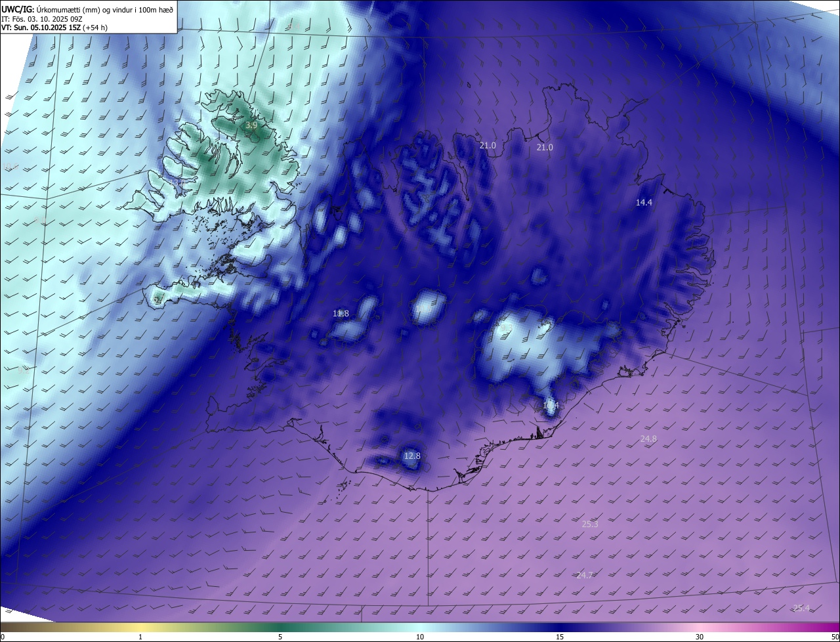Pick the dark green color bar segment above 5

tap(280, 628)
